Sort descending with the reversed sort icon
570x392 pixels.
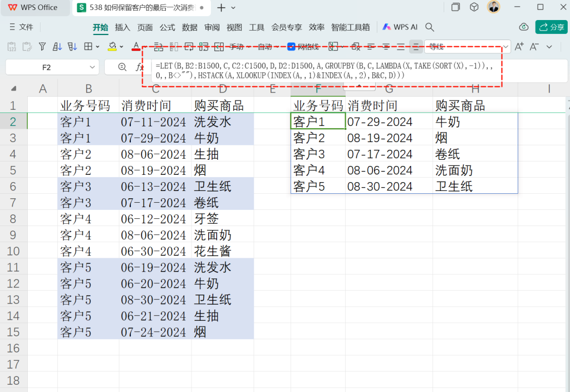pos(72,47)
